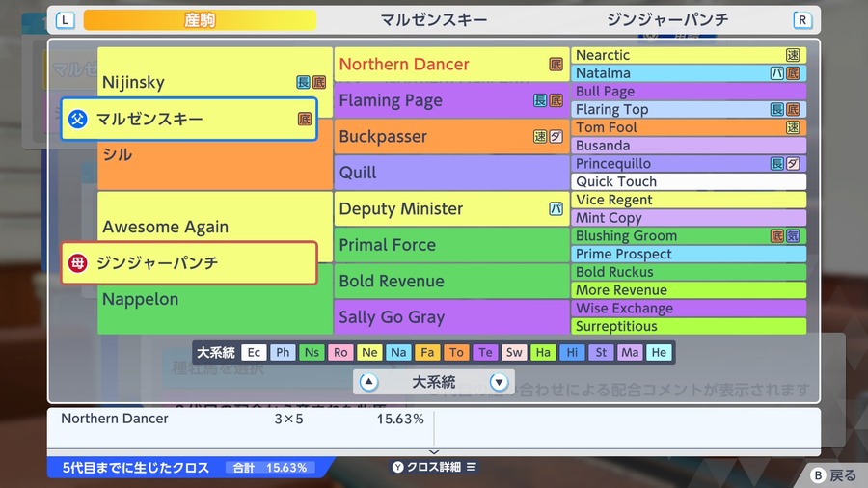868x488 pixels.
Task: Click the L shoulder button icon
Action: (66, 20)
